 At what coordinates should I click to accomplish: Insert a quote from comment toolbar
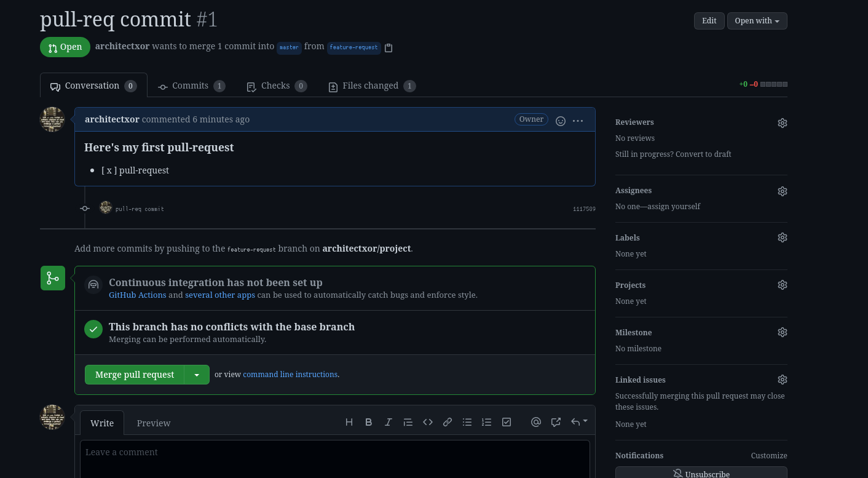pyautogui.click(x=408, y=422)
